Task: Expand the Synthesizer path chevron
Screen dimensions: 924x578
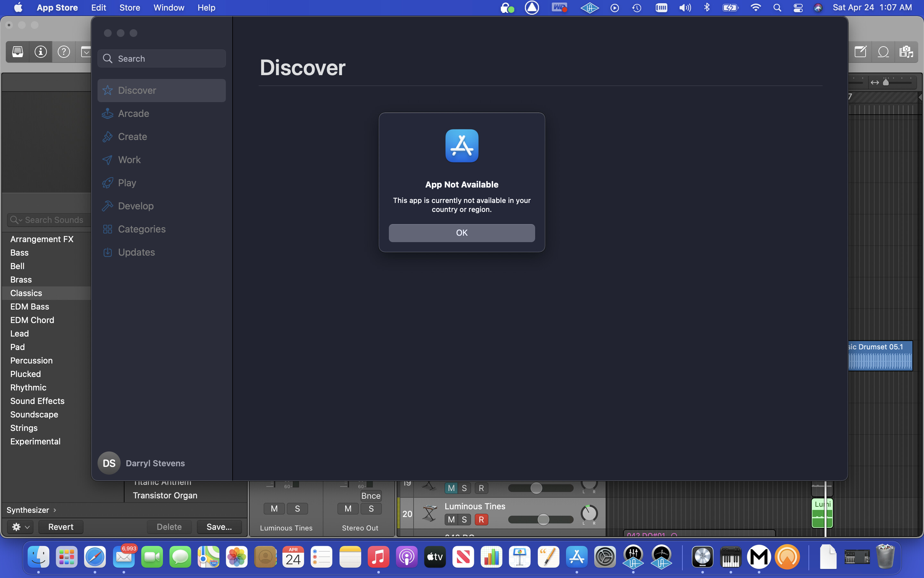Action: (55, 510)
